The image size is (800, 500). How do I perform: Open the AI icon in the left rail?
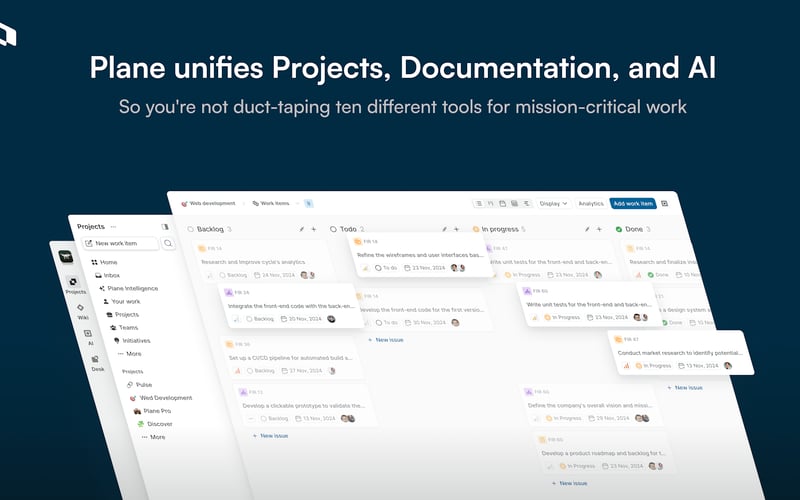(88, 333)
